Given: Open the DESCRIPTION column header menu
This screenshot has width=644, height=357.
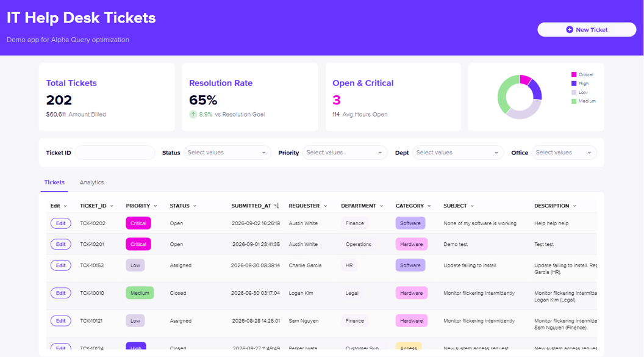Looking at the screenshot, I should click(x=574, y=206).
